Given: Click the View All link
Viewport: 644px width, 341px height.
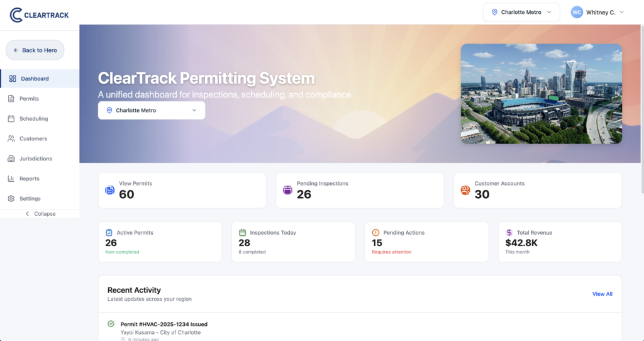Looking at the screenshot, I should tap(602, 294).
